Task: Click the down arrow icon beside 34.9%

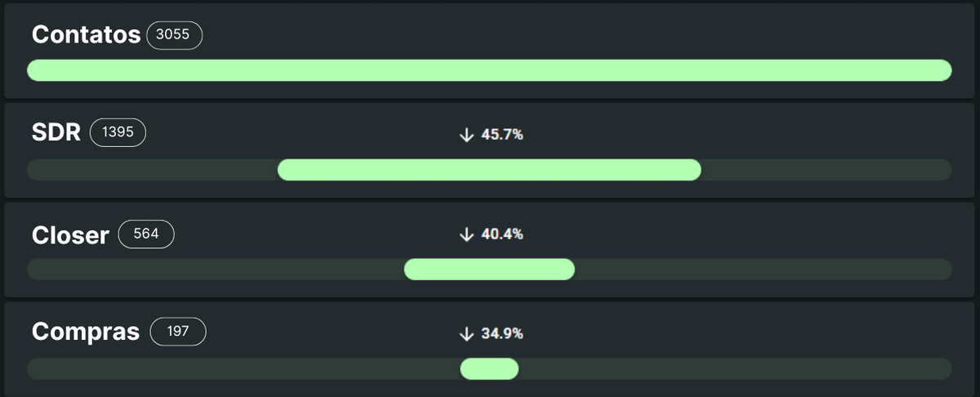Action: click(x=466, y=334)
